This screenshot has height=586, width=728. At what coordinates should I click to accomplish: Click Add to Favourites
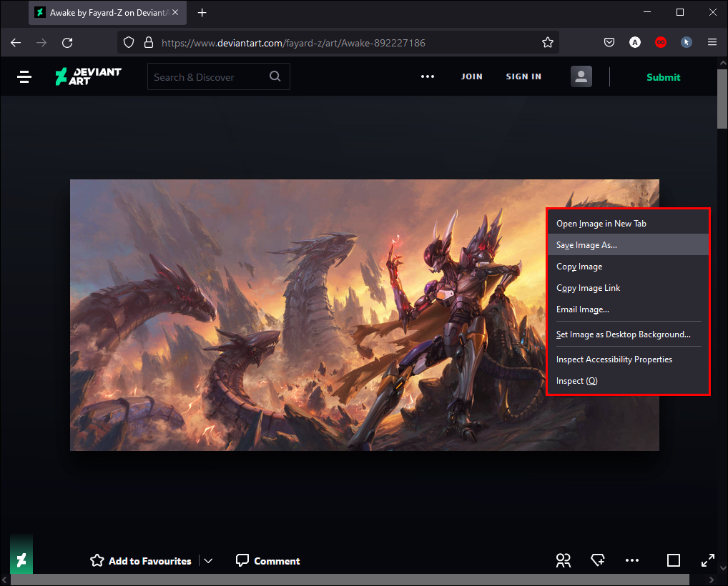(x=141, y=561)
